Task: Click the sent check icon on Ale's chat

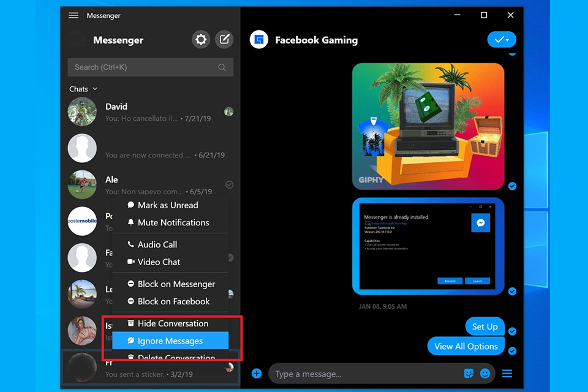Action: (x=229, y=184)
